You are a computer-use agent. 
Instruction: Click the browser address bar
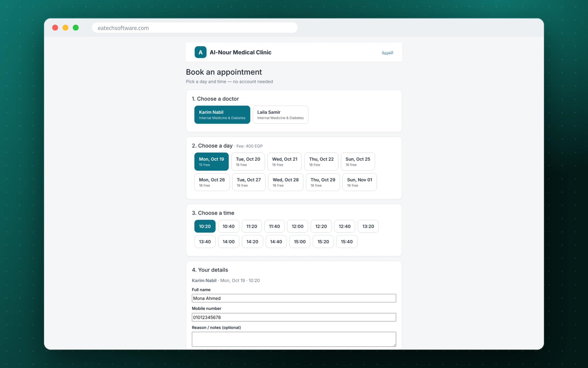tap(195, 28)
